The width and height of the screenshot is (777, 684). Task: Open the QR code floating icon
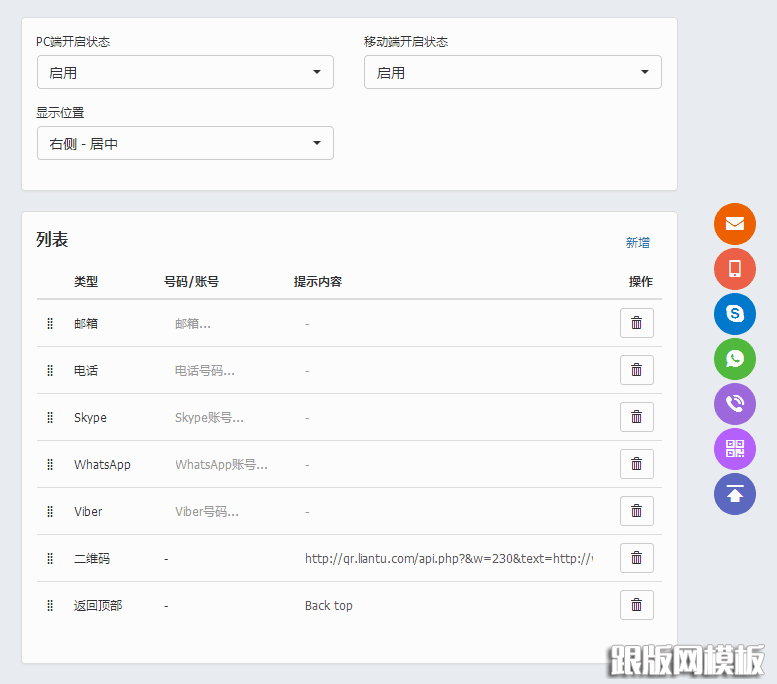(735, 449)
